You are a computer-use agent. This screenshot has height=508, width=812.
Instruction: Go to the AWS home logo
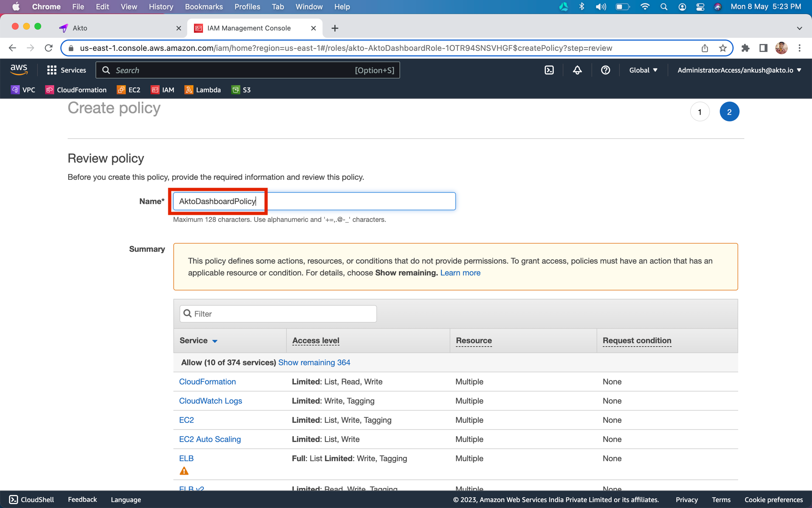pos(19,69)
